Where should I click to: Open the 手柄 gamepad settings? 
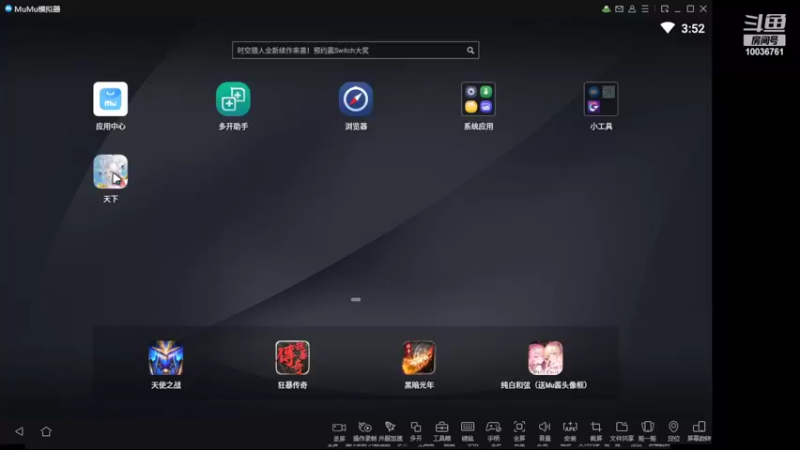[x=493, y=431]
